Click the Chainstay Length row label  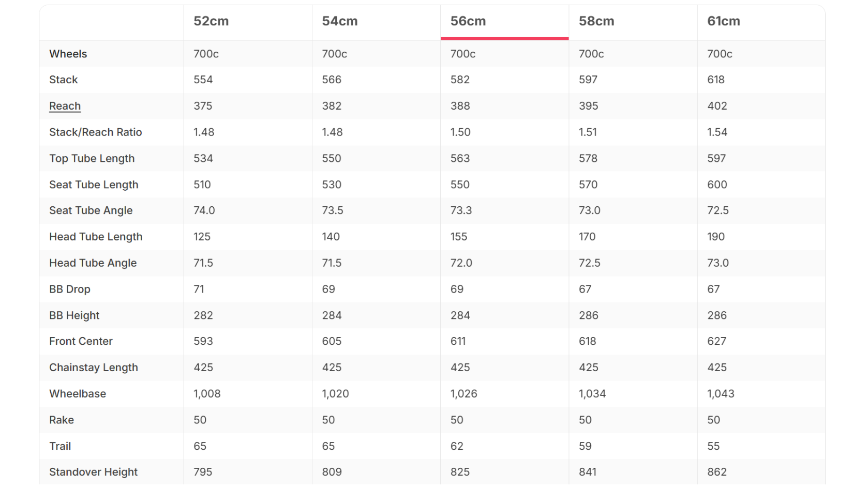(93, 368)
